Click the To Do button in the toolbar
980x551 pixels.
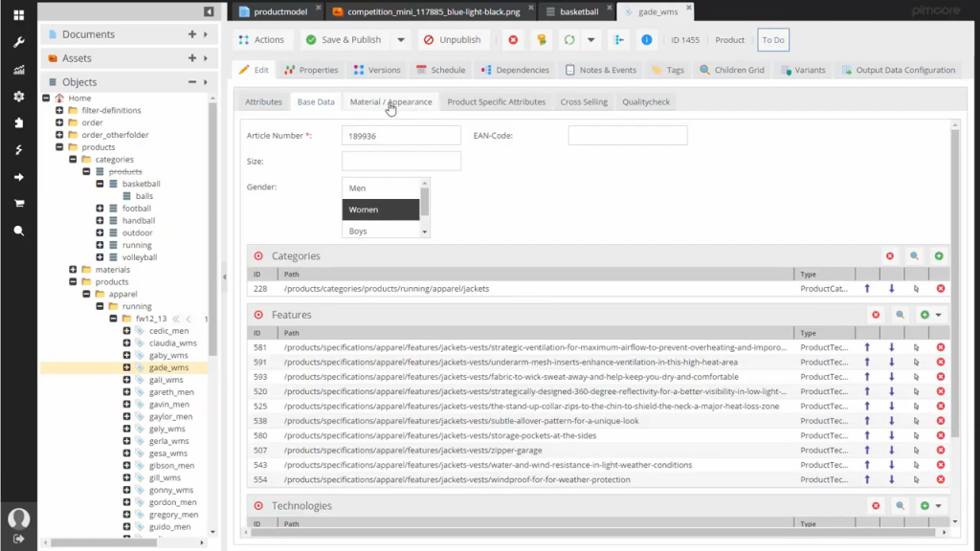click(x=773, y=39)
